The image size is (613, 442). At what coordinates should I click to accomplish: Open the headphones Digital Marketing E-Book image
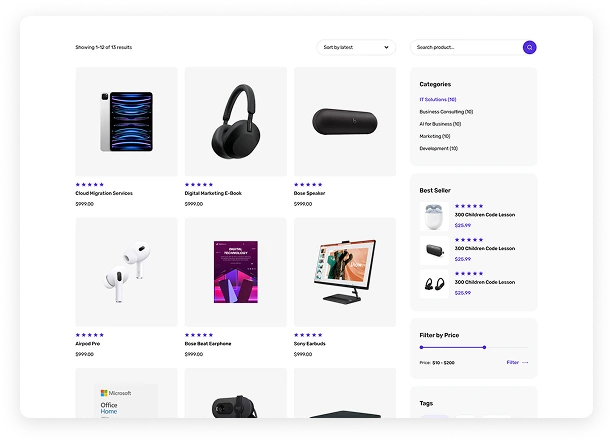tap(236, 122)
